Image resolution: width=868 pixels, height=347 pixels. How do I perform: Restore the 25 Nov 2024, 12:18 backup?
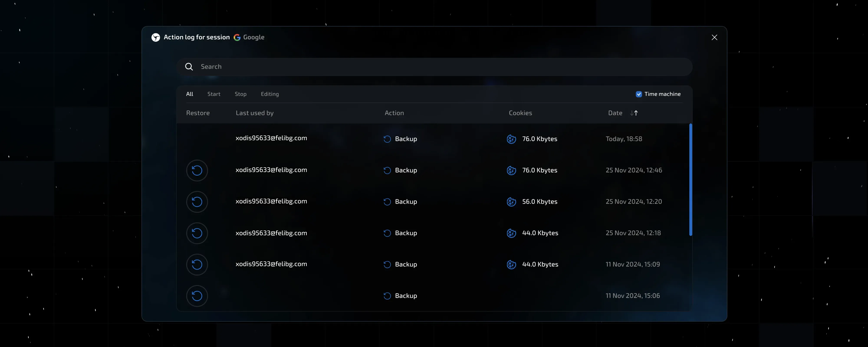tap(197, 233)
